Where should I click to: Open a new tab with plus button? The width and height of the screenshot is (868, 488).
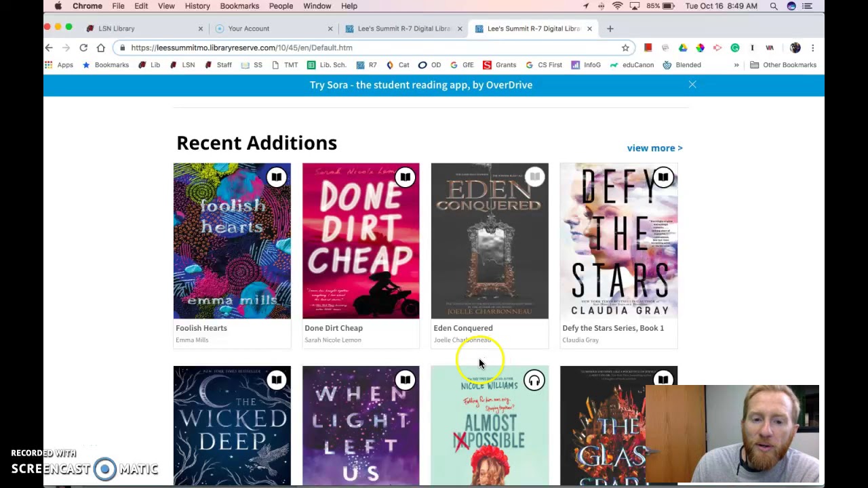(610, 28)
